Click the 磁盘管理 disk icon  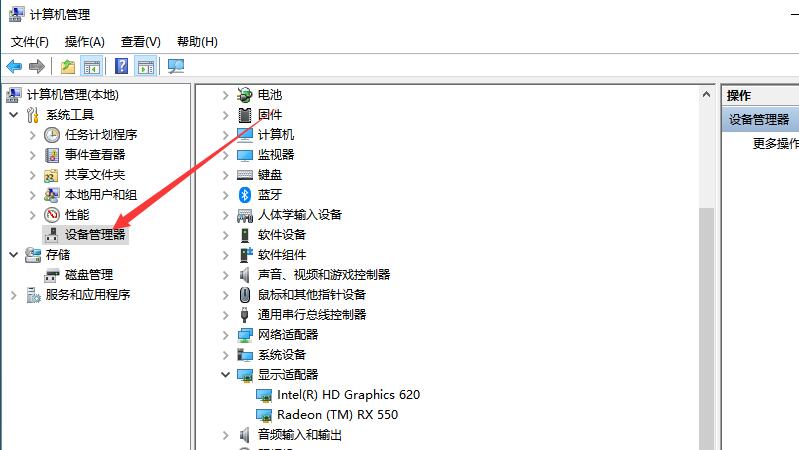pyautogui.click(x=51, y=275)
